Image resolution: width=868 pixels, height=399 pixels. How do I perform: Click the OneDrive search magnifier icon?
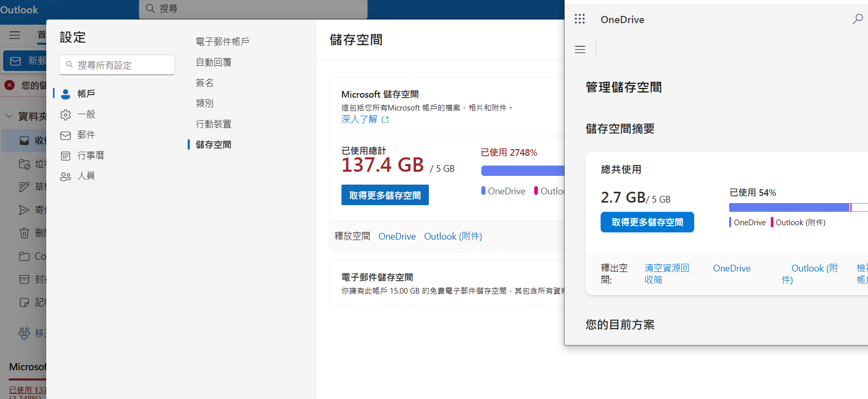pyautogui.click(x=857, y=19)
